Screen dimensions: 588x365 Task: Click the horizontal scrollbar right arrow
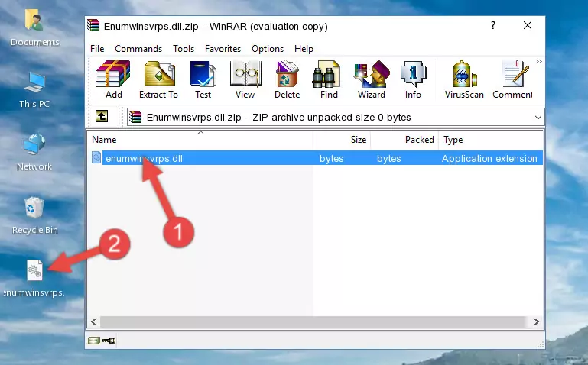(536, 322)
